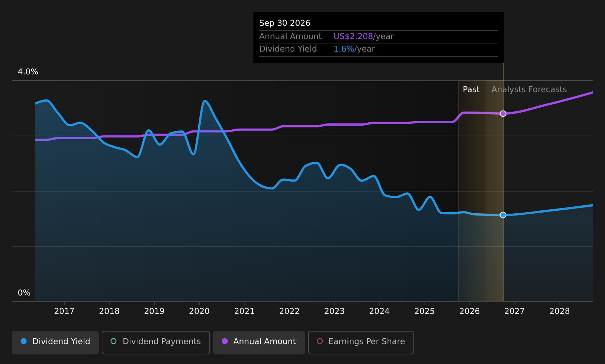The width and height of the screenshot is (605, 364).
Task: Toggle the Annual Amount series
Action: [259, 342]
